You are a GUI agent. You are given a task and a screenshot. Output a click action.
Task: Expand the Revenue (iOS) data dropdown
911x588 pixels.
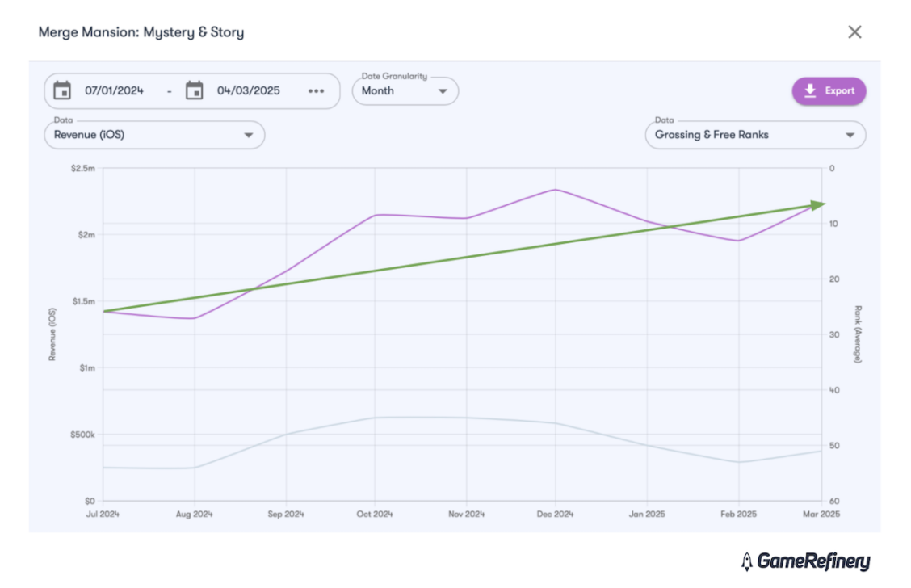pyautogui.click(x=153, y=135)
